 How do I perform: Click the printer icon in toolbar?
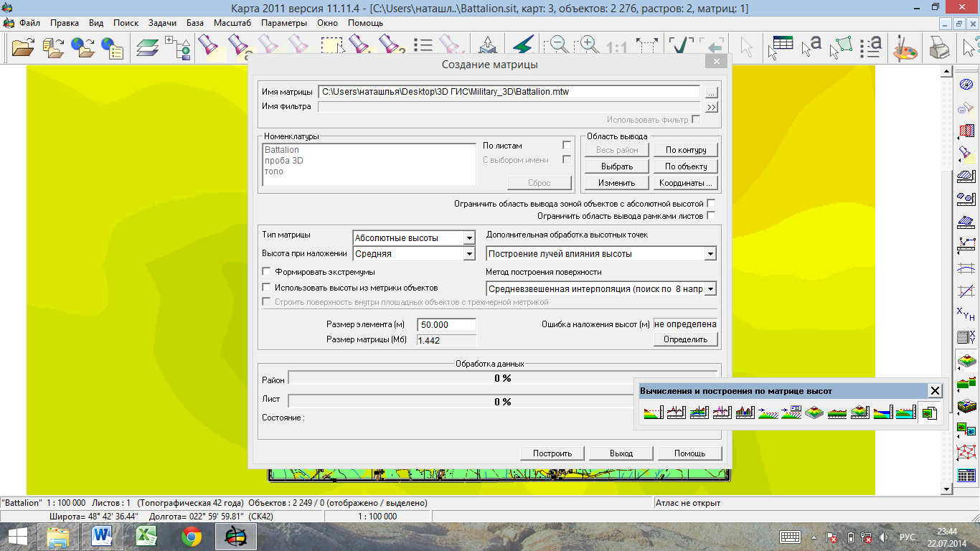click(x=938, y=47)
